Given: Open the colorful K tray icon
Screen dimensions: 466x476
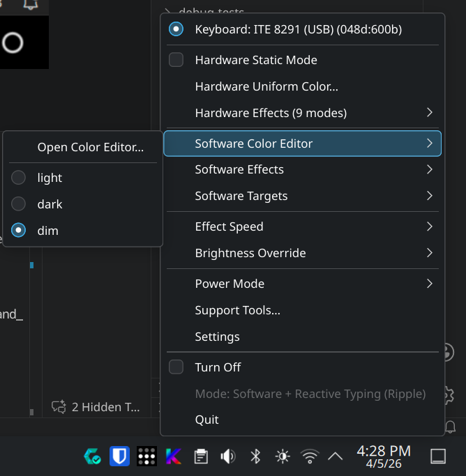Looking at the screenshot, I should point(174,456).
